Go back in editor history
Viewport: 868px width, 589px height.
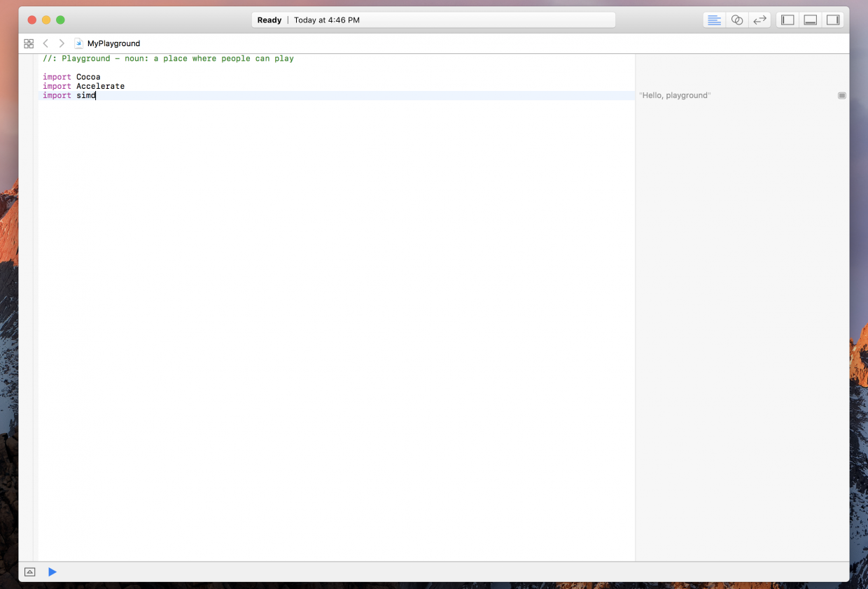(45, 43)
